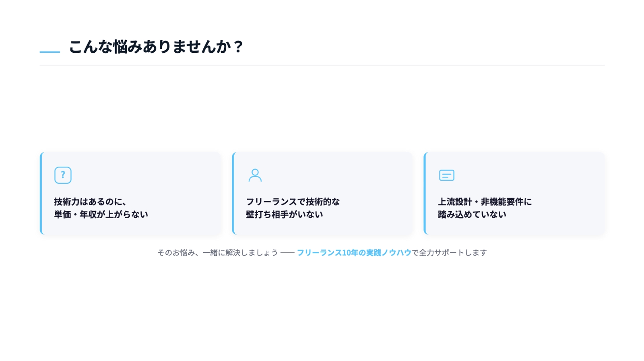Click the card icon above 上流設計 heading
Image resolution: width=644 pixels, height=361 pixels.
point(446,175)
